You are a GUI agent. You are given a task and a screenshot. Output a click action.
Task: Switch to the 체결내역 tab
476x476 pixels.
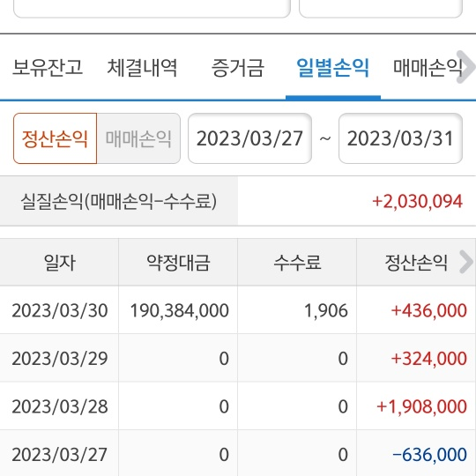142,67
